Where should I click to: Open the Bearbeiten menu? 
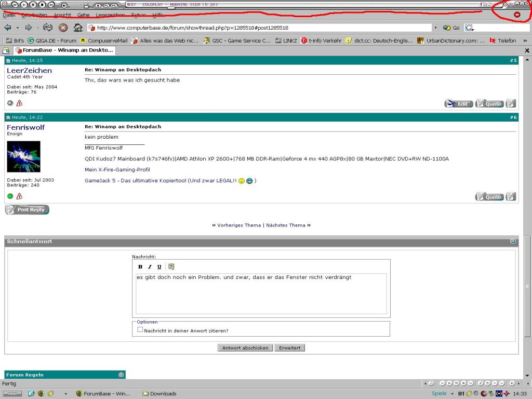34,15
